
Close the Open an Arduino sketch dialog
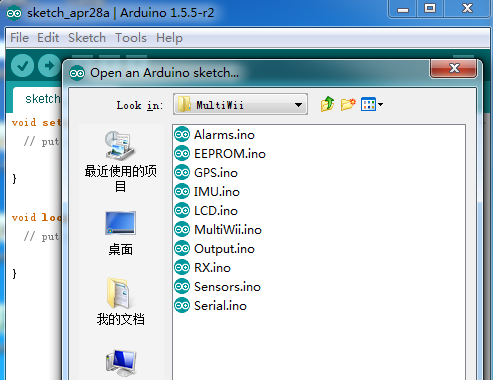coord(454,68)
